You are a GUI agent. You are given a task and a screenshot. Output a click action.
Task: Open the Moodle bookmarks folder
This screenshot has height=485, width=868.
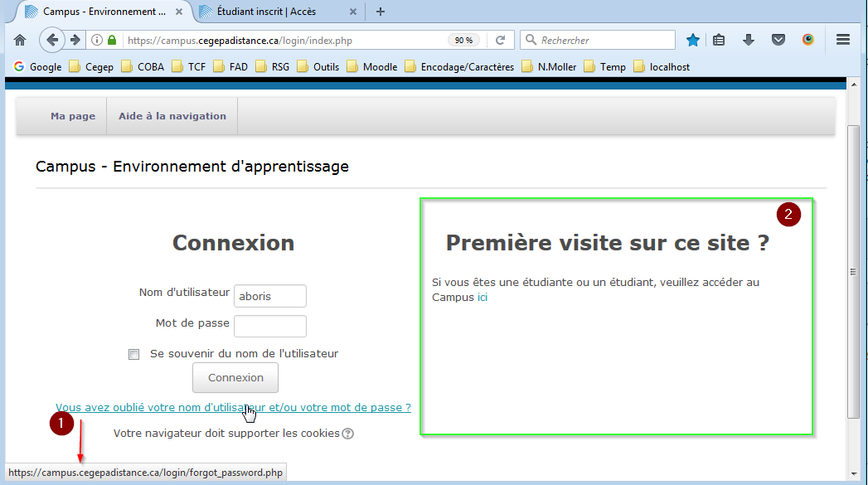[x=371, y=66]
